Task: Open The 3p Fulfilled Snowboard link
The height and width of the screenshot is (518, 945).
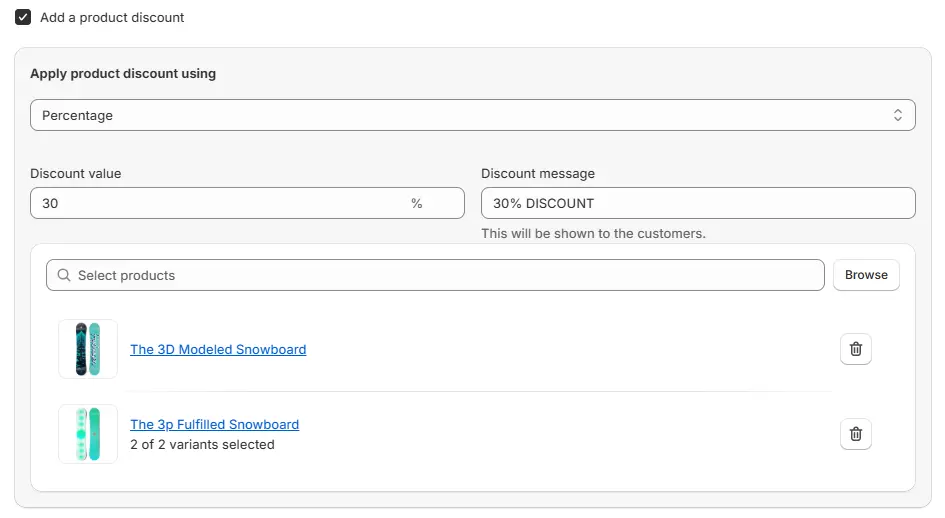Action: pyautogui.click(x=214, y=424)
